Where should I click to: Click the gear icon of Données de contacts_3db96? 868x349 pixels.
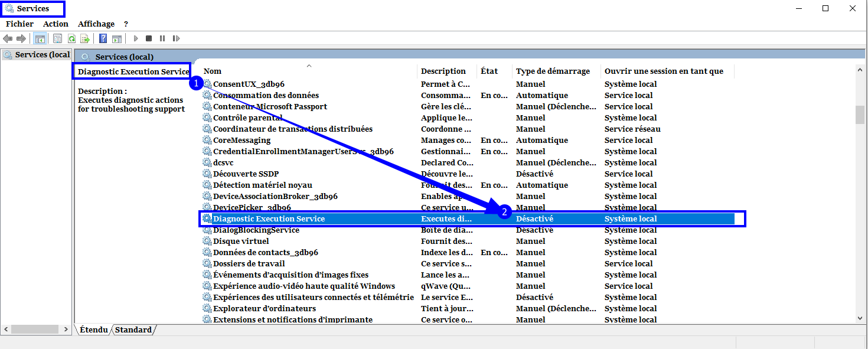coord(207,252)
